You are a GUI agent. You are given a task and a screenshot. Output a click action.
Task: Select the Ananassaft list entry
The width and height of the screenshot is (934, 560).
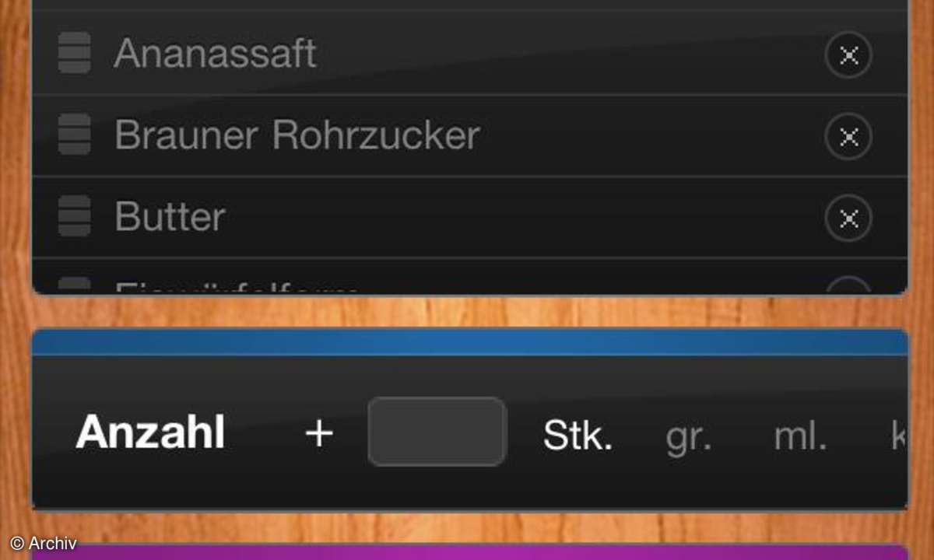tap(469, 54)
